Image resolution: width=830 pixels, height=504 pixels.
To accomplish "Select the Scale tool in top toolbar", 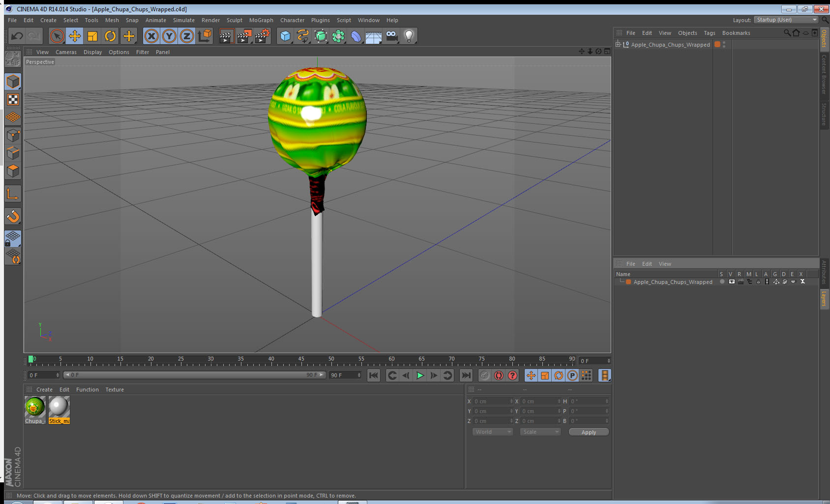I will click(x=92, y=36).
